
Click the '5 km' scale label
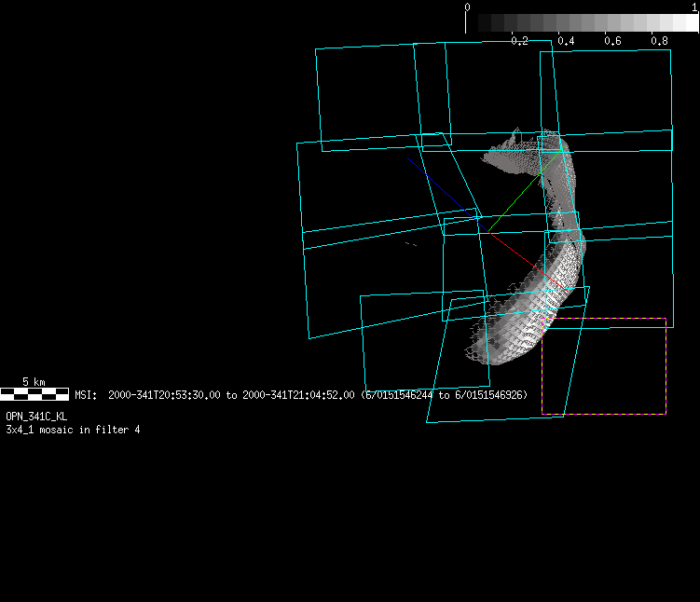34,382
